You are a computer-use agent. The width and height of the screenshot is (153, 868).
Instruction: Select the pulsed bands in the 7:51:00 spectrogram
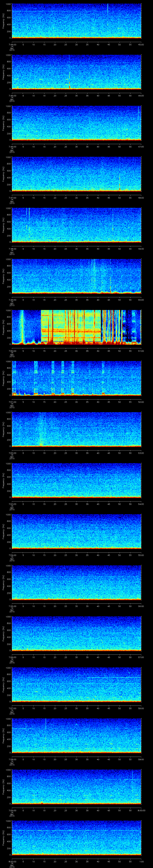[x=59, y=378]
